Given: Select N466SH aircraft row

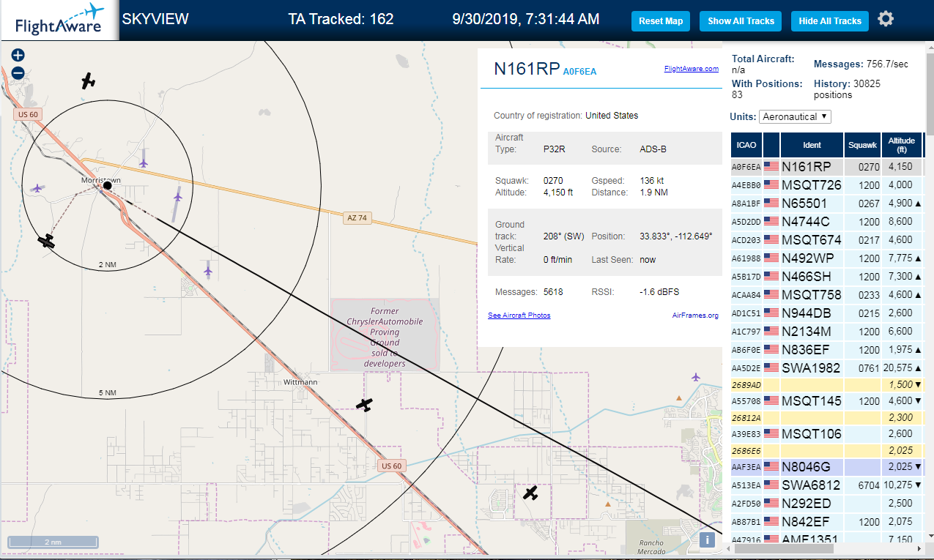Looking at the screenshot, I should pyautogui.click(x=827, y=277).
